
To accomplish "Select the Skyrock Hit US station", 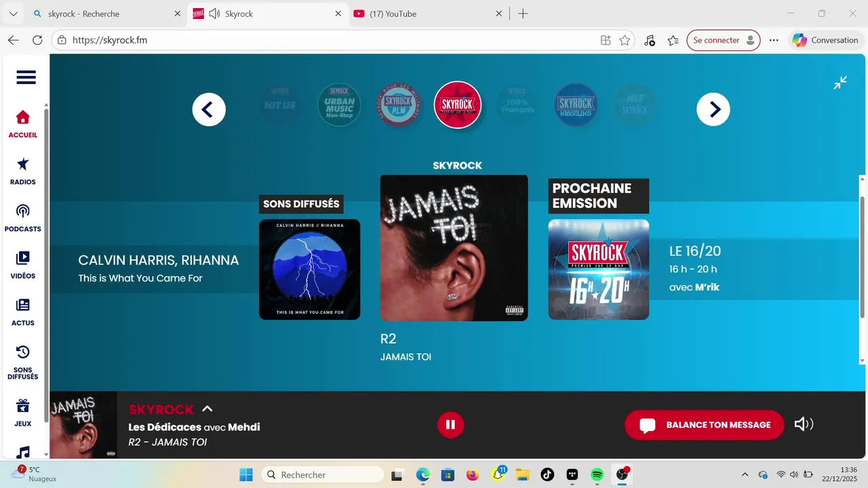I will tap(280, 105).
